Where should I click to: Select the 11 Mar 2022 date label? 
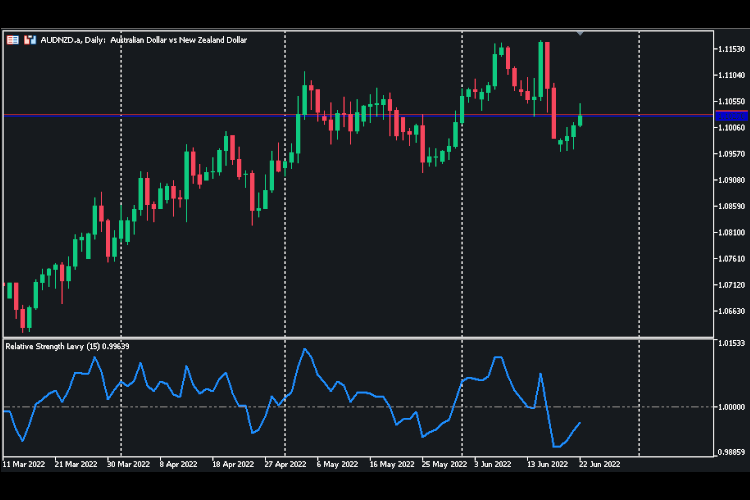(24, 464)
